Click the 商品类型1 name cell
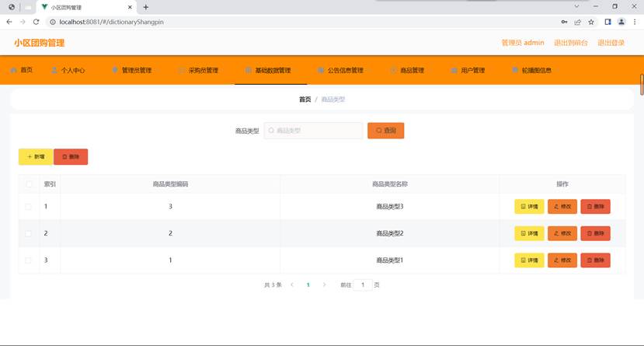Viewport: 644px width, 346px height. (x=390, y=260)
